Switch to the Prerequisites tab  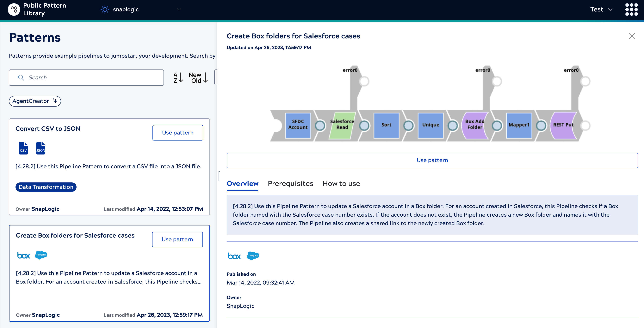(x=290, y=184)
